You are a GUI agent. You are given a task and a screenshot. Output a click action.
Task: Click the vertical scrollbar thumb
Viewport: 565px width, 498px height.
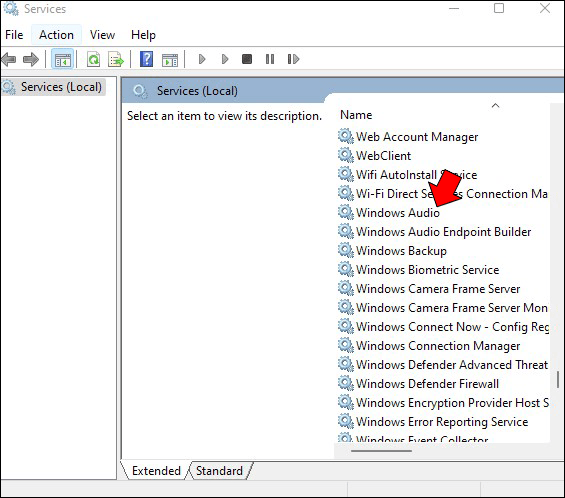click(557, 380)
